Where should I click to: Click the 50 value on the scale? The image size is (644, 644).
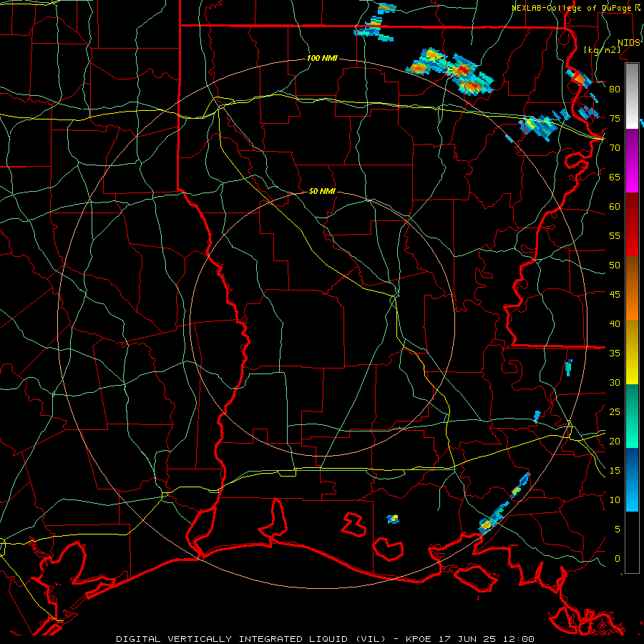tap(615, 265)
